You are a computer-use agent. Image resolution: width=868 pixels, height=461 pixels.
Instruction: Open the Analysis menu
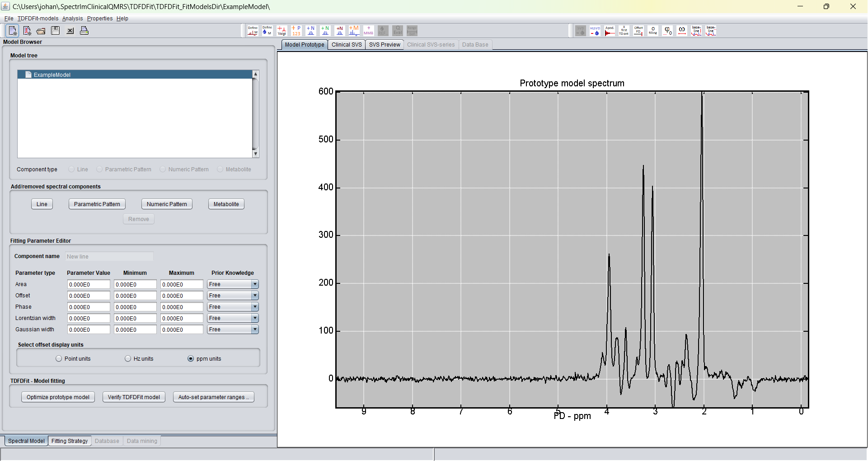point(72,19)
